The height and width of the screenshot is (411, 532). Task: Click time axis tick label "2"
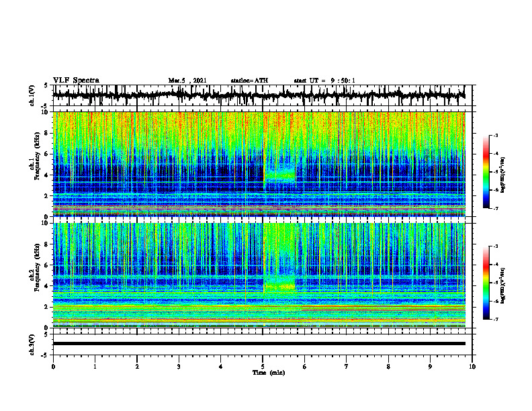click(137, 367)
